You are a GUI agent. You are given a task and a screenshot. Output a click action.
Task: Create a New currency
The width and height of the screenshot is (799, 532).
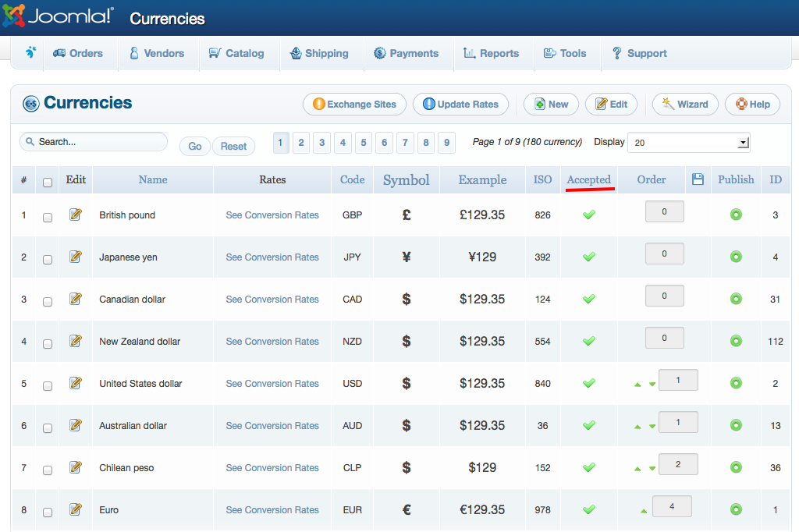pos(552,104)
